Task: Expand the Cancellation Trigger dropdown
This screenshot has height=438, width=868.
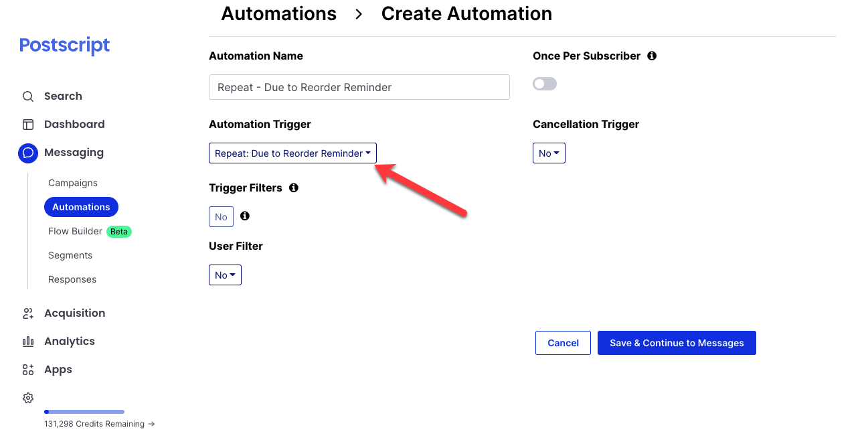Action: (x=549, y=153)
